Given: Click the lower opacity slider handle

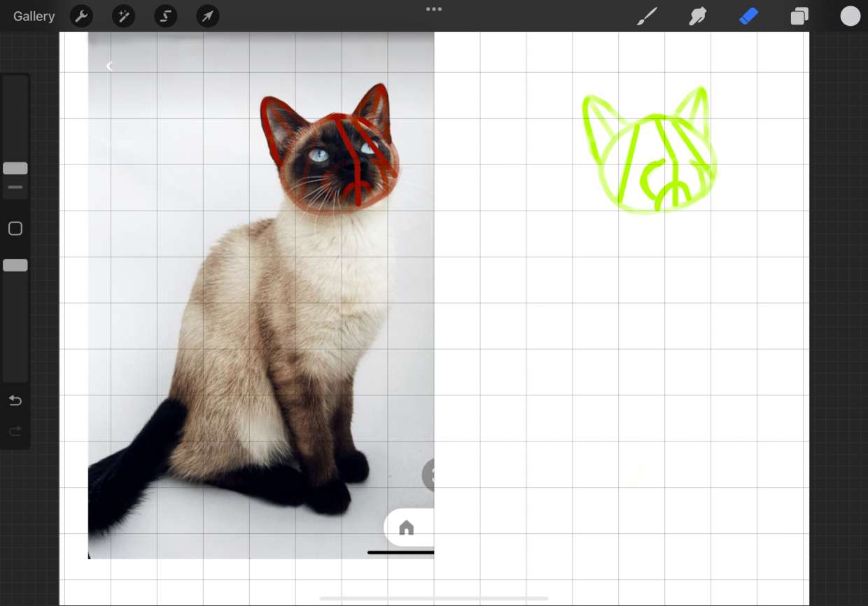Looking at the screenshot, I should click(15, 265).
